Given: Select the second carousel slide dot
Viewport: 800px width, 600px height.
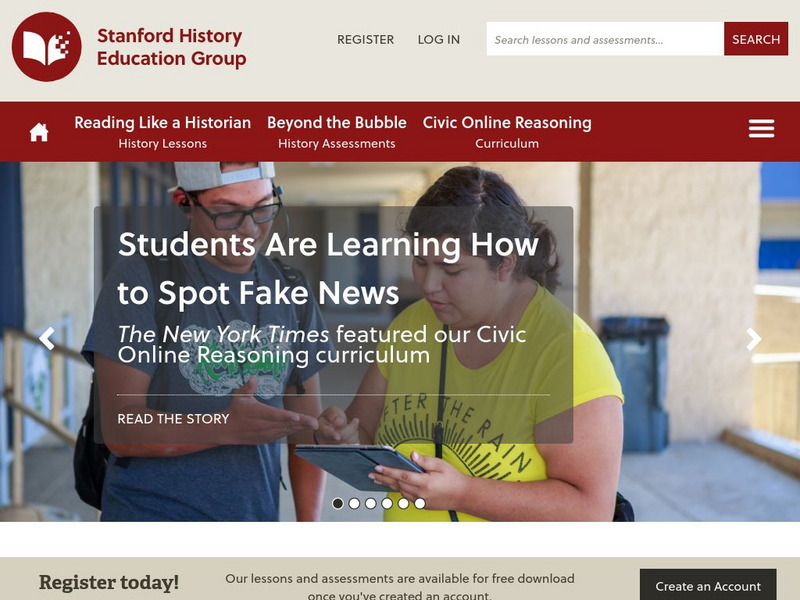Looking at the screenshot, I should click(354, 504).
